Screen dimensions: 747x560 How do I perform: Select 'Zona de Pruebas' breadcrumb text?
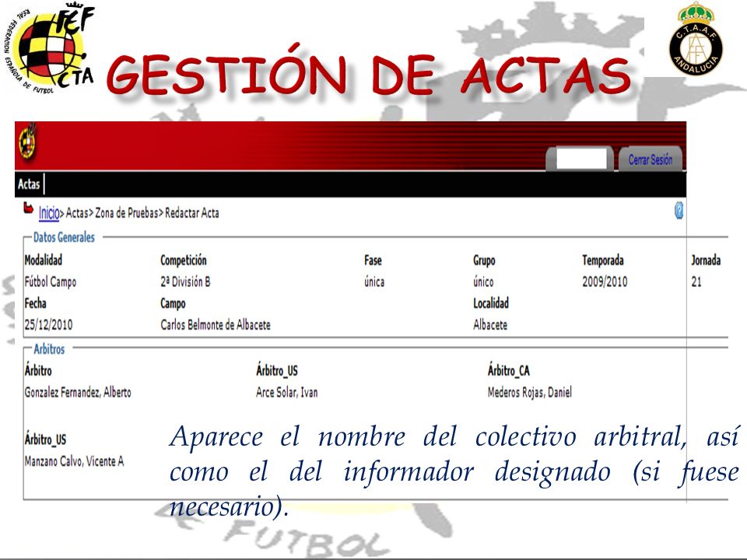(x=126, y=213)
